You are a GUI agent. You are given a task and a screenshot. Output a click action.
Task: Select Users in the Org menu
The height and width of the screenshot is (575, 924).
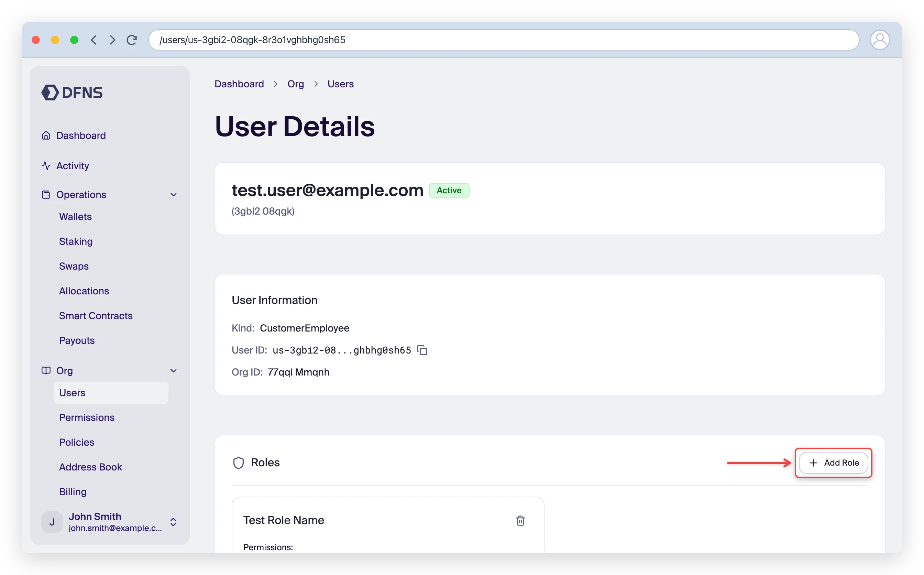coord(111,393)
